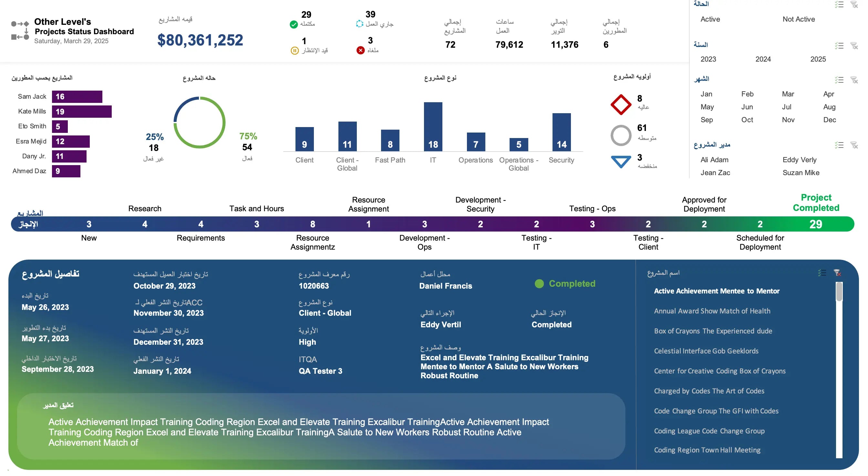This screenshot has width=868, height=476.
Task: Filter by Active status in slicer
Action: tap(710, 19)
